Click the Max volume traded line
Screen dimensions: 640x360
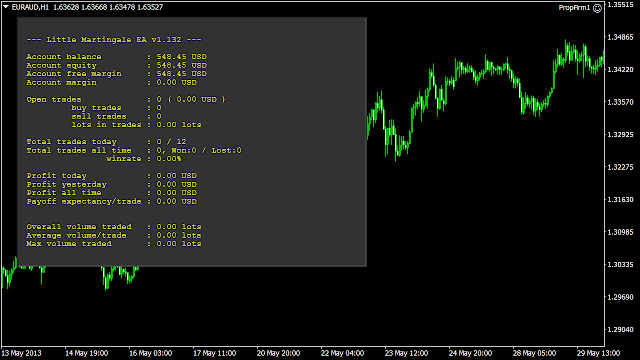coord(114,244)
